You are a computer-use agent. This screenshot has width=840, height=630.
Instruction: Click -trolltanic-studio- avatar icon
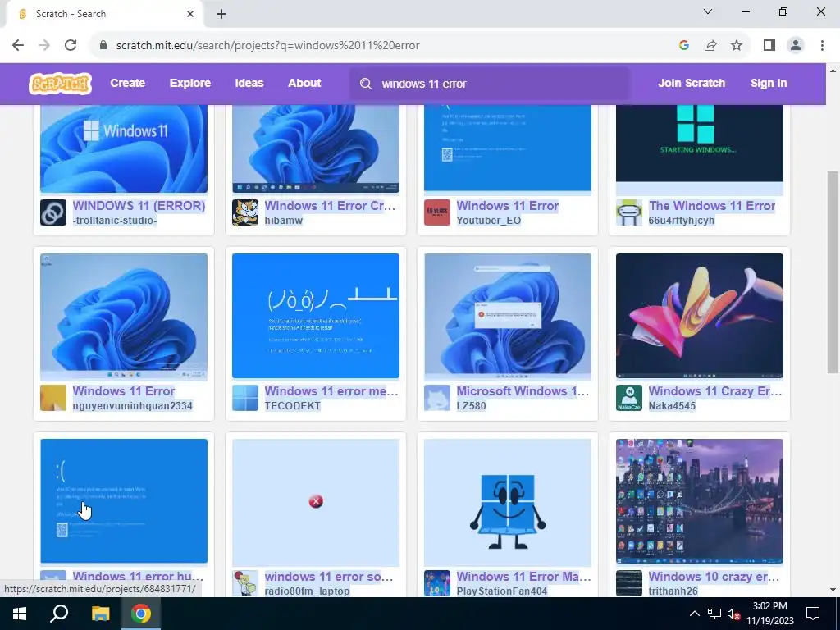(53, 212)
